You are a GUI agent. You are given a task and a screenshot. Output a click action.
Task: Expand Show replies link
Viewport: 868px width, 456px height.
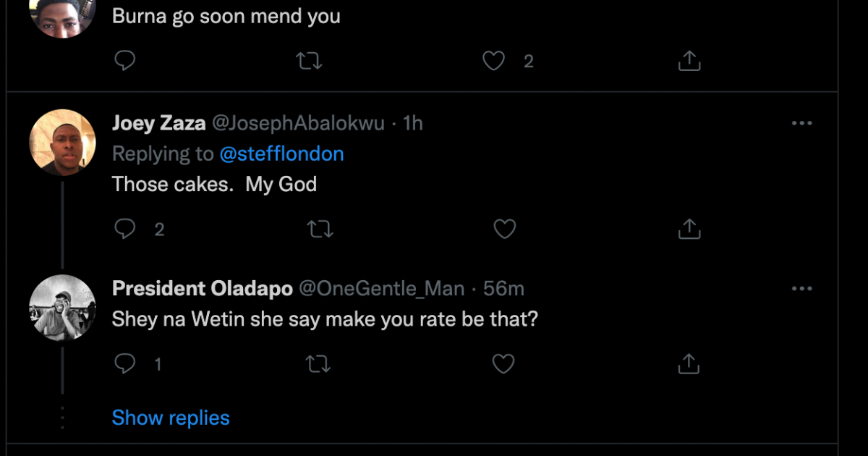click(171, 418)
